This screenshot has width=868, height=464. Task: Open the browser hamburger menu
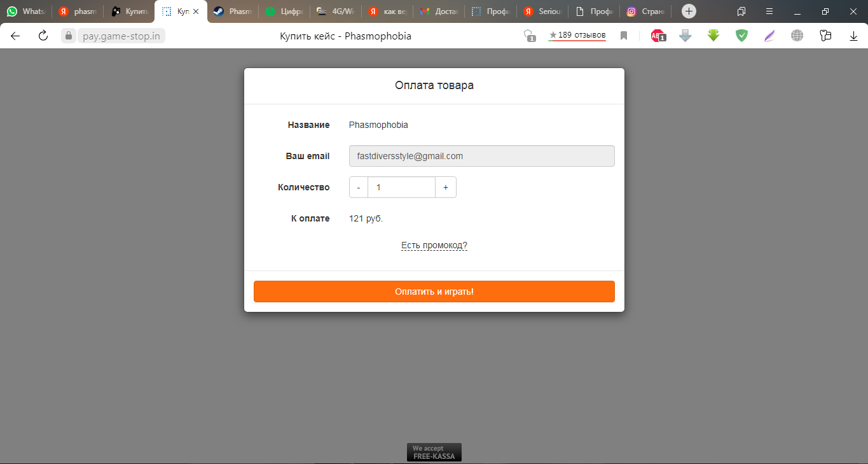point(769,11)
